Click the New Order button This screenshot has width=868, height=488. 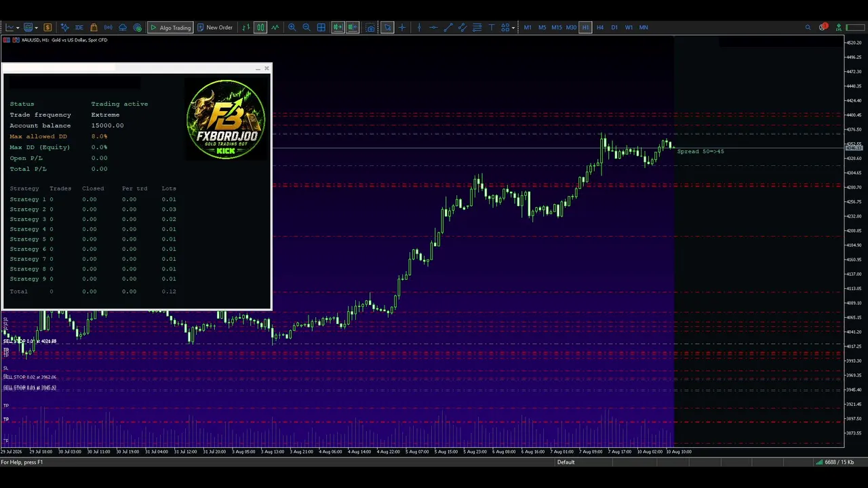click(215, 27)
